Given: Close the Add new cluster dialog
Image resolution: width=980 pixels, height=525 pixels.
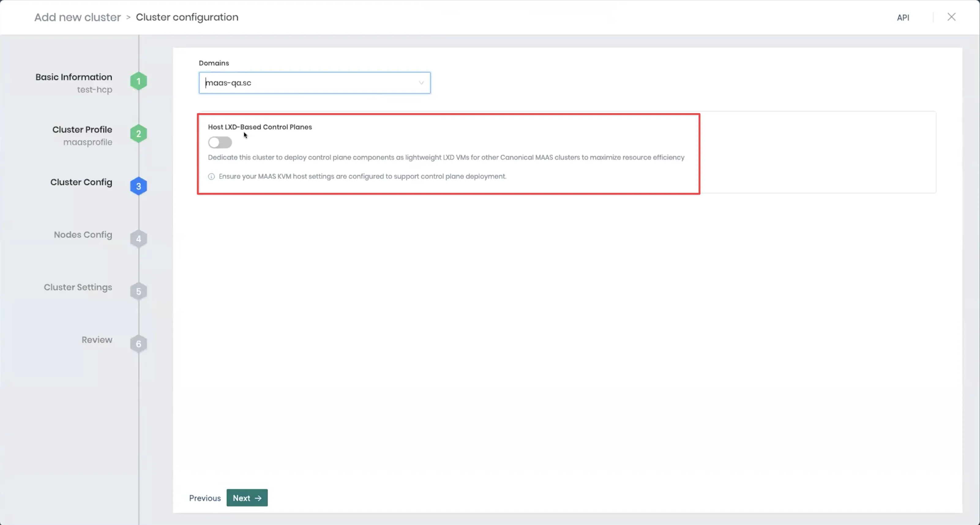Looking at the screenshot, I should coord(951,17).
